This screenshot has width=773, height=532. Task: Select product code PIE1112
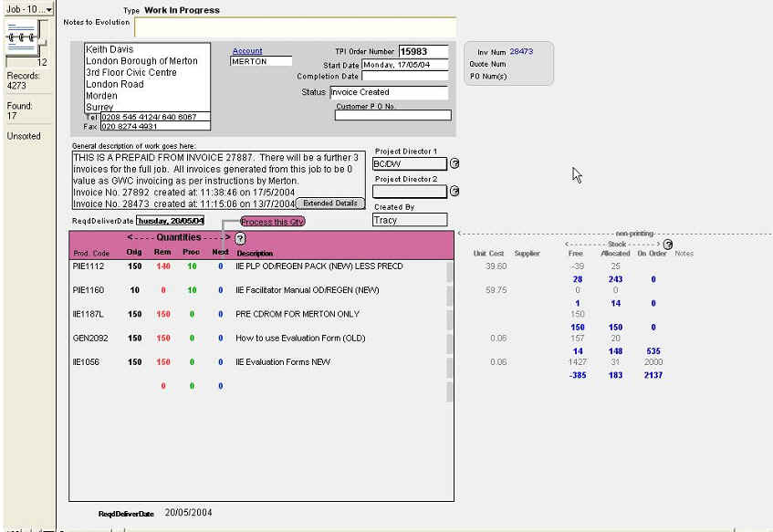pyautogui.click(x=89, y=266)
